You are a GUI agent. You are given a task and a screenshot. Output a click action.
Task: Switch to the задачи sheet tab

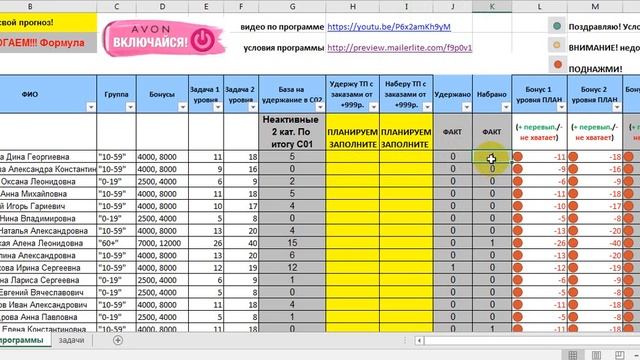tap(71, 340)
